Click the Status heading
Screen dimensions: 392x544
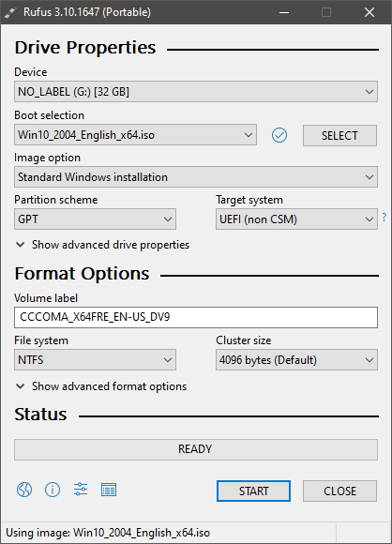pos(40,415)
